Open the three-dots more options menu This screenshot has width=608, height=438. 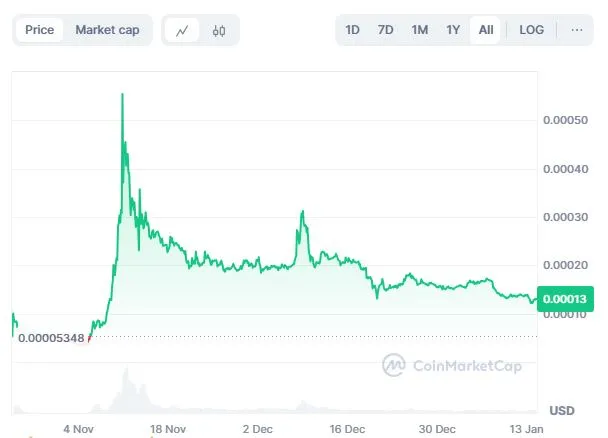coord(577,30)
